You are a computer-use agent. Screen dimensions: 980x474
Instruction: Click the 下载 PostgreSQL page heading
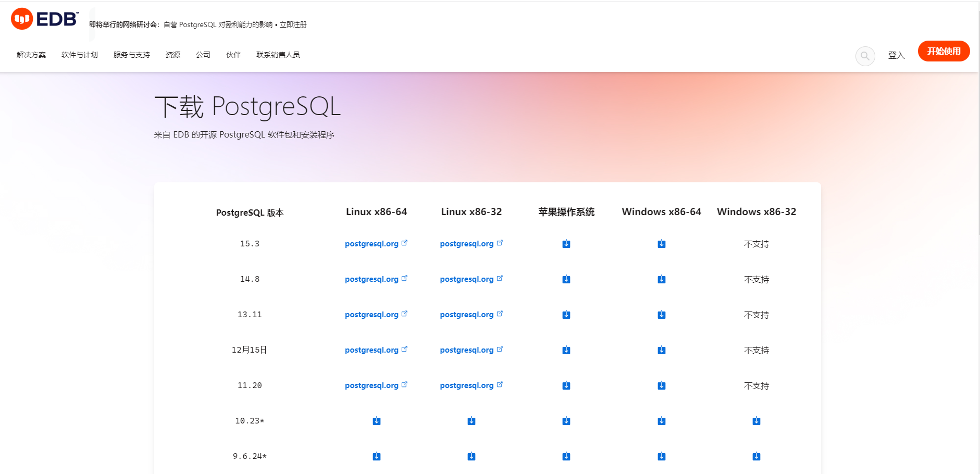(247, 107)
